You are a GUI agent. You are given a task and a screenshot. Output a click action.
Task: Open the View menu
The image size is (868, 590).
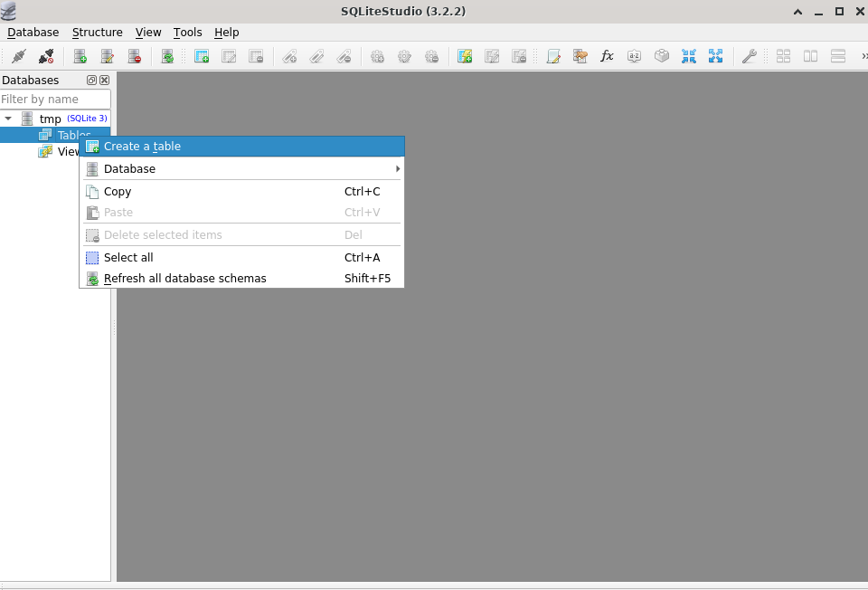[147, 33]
